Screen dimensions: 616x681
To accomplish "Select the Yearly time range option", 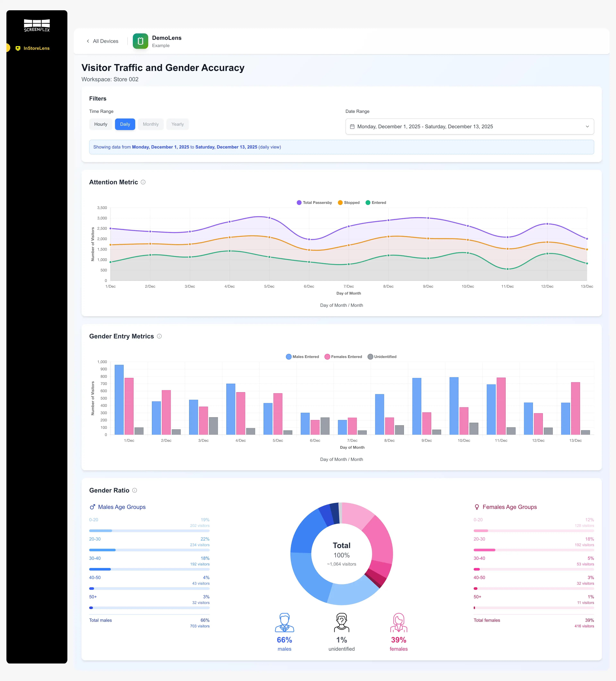I will 177,124.
